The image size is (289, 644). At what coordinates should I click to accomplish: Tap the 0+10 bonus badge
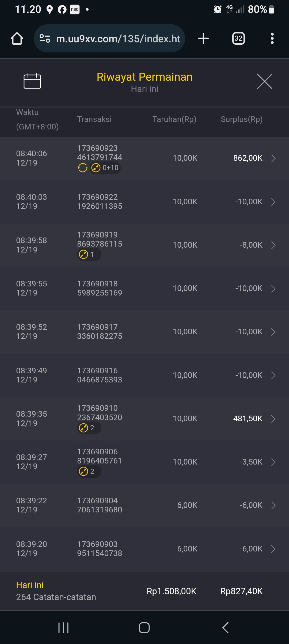[105, 168]
